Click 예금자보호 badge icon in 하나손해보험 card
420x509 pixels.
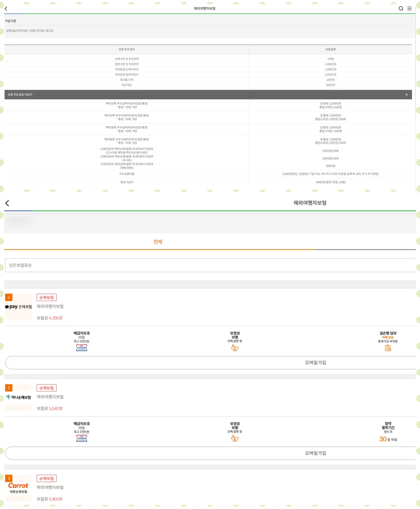[82, 438]
